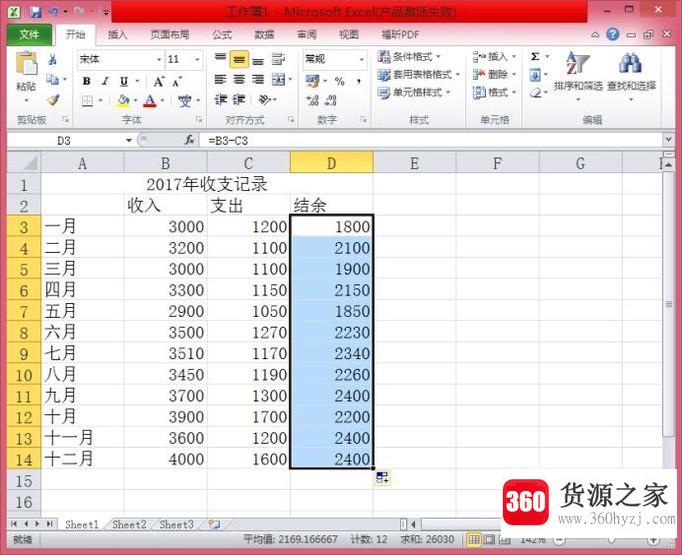Open 单元格样式 cell styles menu

tap(414, 92)
